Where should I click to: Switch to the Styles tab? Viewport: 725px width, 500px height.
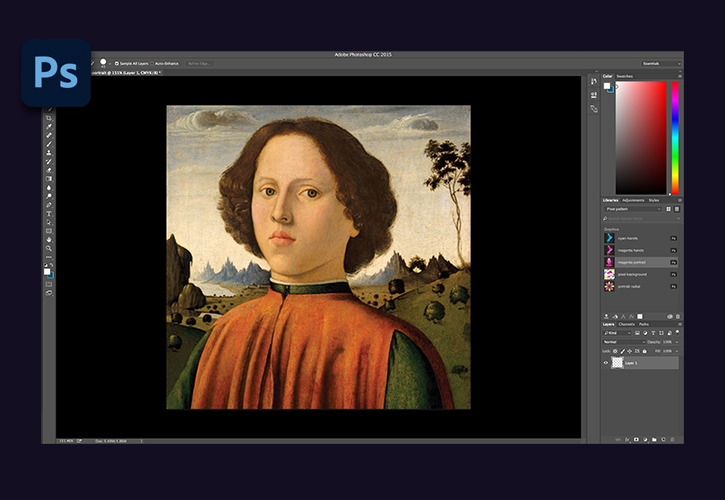[653, 200]
